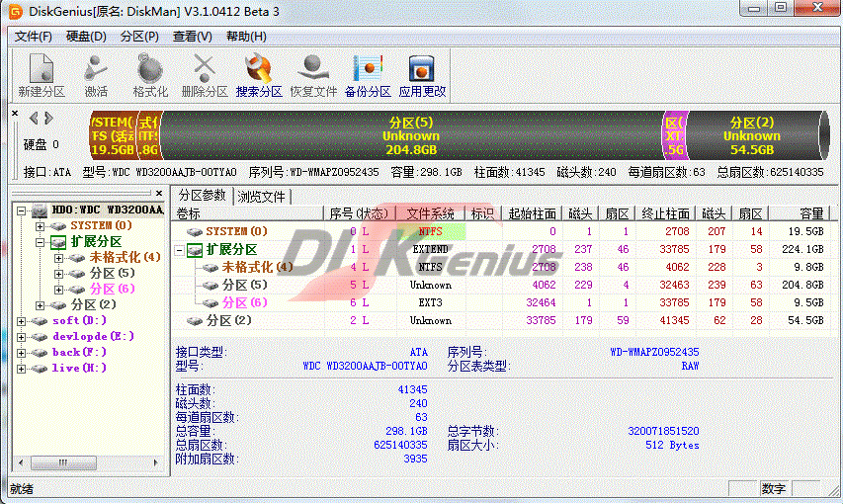This screenshot has width=843, height=504.
Task: Click right arrow of tree horizontal scrollbar
Action: tap(156, 462)
